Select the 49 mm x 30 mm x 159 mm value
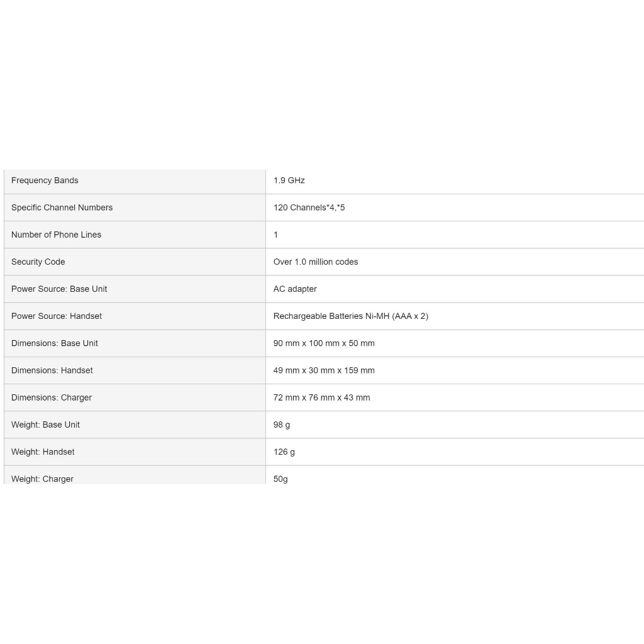This screenshot has height=644, width=644. [x=324, y=370]
